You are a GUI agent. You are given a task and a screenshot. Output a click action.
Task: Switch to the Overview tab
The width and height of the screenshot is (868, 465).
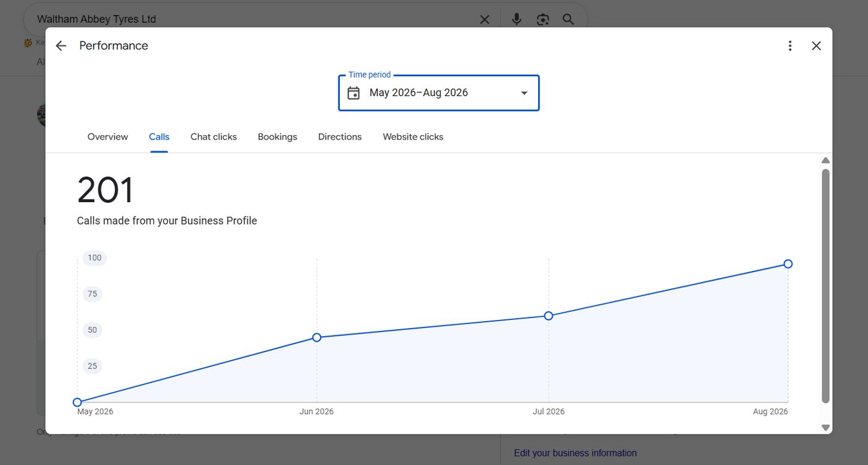click(x=108, y=137)
